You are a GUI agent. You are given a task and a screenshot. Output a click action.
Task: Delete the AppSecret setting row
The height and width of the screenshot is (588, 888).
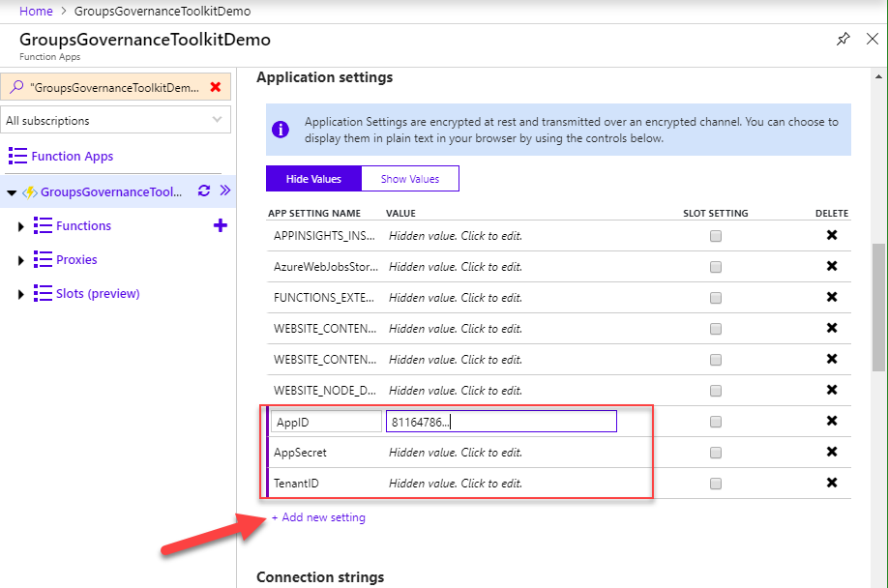click(831, 453)
